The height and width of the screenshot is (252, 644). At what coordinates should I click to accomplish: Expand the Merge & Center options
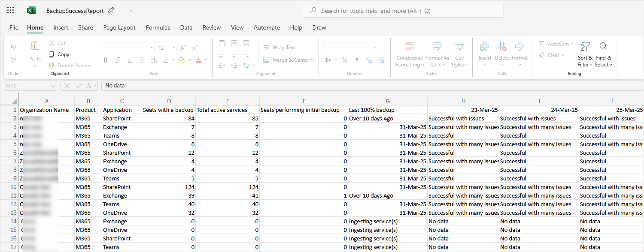313,60
